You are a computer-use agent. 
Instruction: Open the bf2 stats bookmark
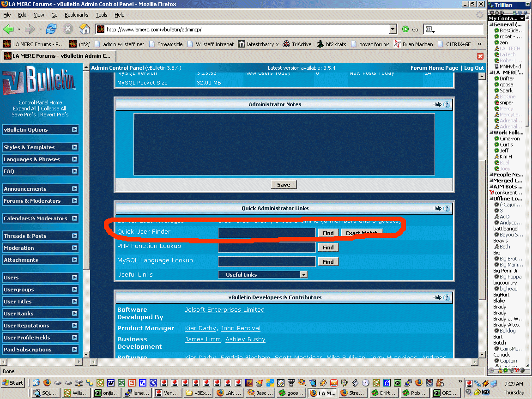click(332, 44)
